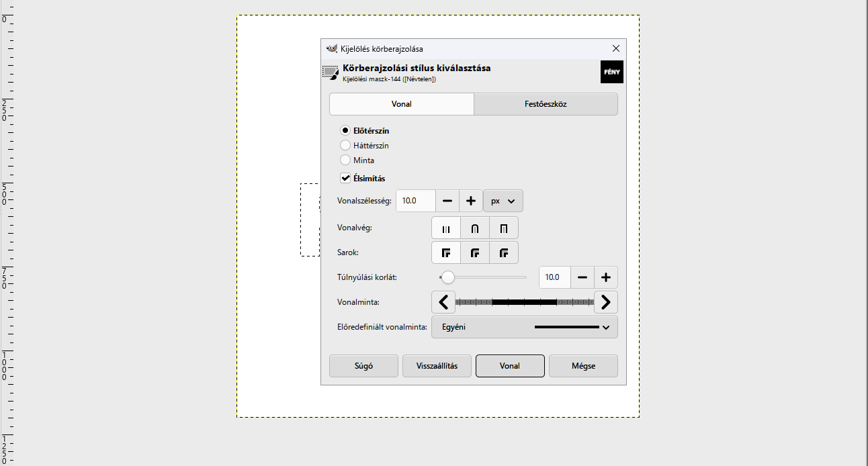Decrease Vonalszélesség with the minus button

[447, 201]
